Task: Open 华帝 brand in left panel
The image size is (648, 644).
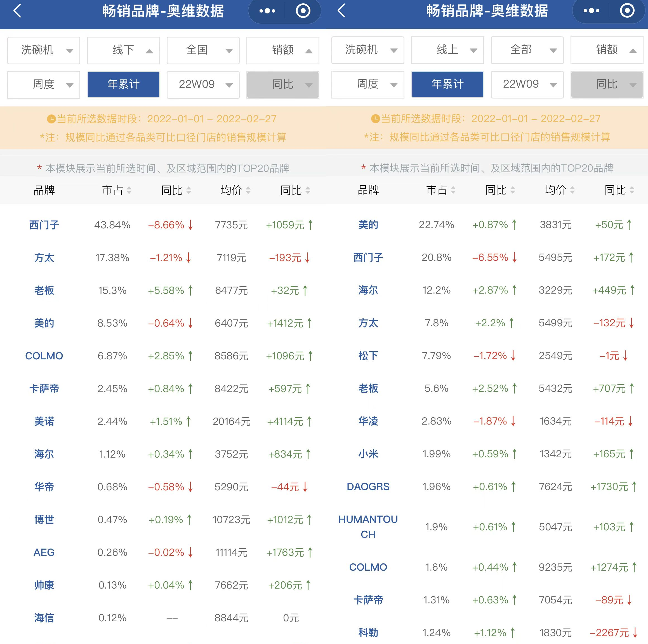Action: (x=44, y=487)
